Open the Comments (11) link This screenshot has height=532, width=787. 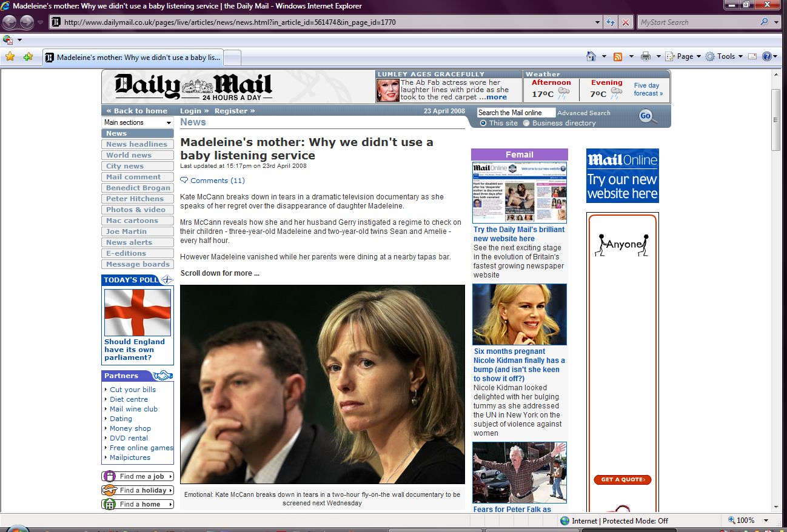click(x=217, y=181)
